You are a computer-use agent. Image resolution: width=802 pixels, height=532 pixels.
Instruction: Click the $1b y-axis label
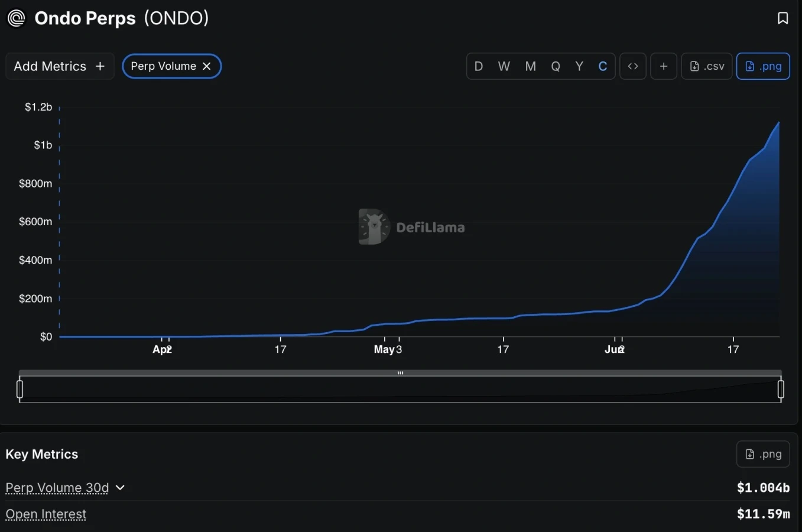click(43, 145)
